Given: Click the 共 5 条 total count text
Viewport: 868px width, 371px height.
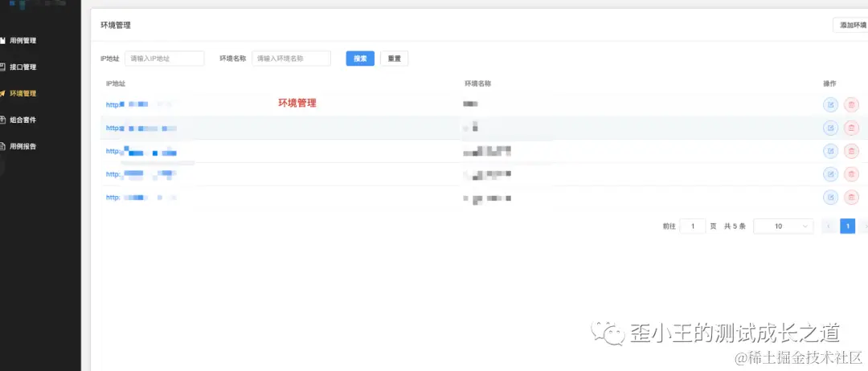Looking at the screenshot, I should [x=735, y=226].
